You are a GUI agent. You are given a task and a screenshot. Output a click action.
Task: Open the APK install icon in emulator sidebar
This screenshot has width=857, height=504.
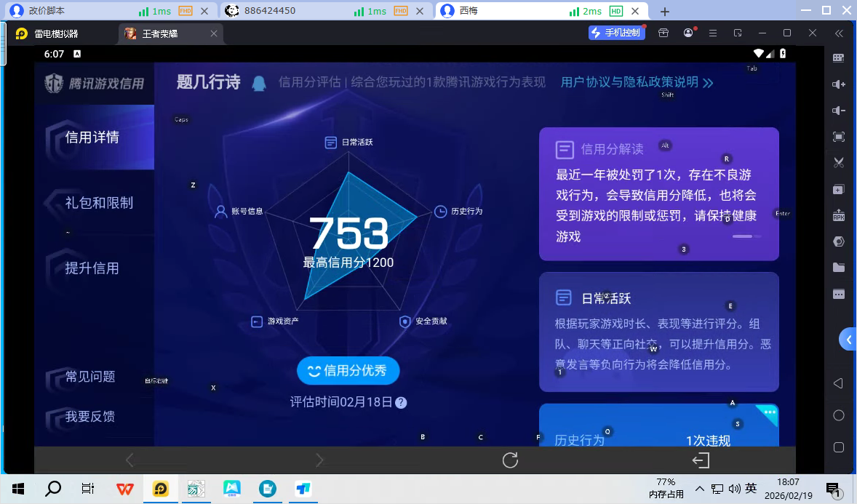tap(838, 215)
